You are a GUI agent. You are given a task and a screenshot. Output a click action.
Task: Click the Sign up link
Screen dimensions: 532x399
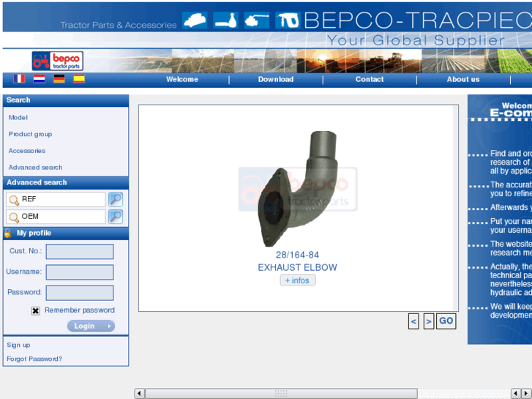[x=18, y=345]
